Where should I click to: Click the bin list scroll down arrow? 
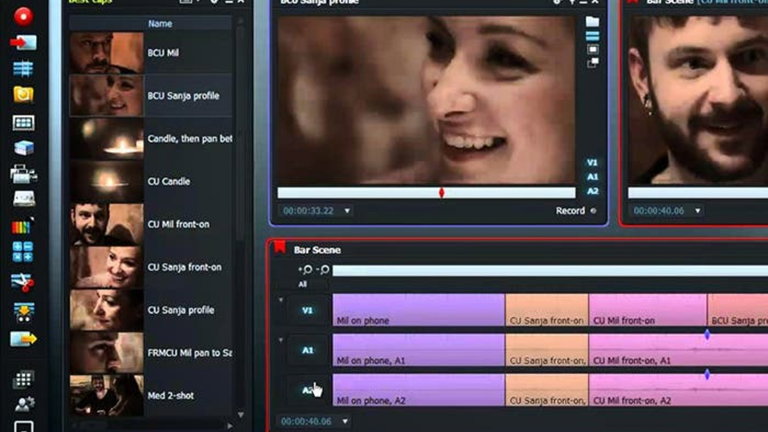(x=240, y=414)
